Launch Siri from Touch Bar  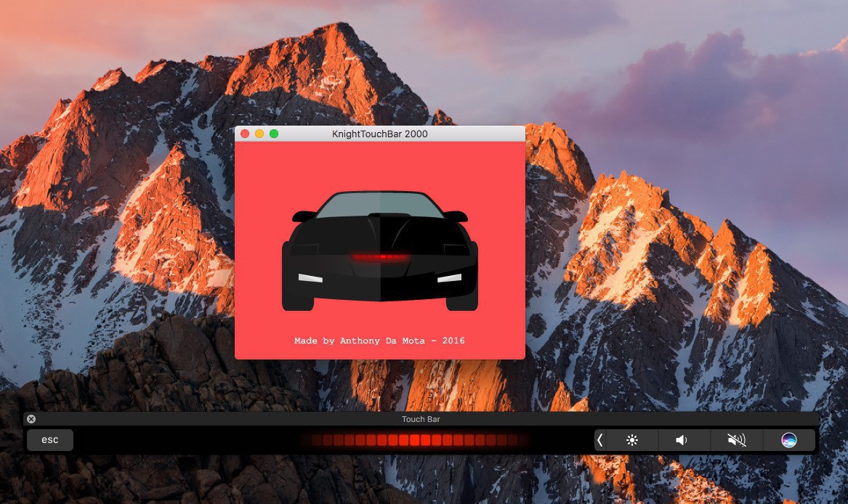coord(789,440)
